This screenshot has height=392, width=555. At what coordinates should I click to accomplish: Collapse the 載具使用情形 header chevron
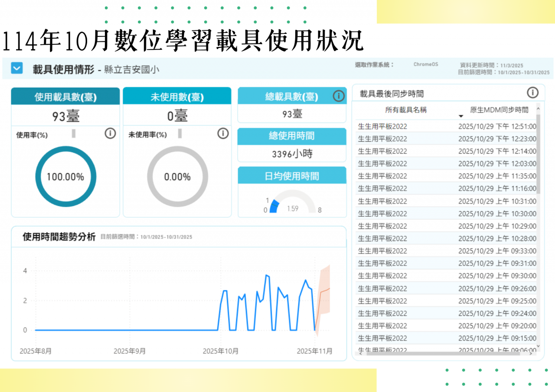[x=17, y=69]
